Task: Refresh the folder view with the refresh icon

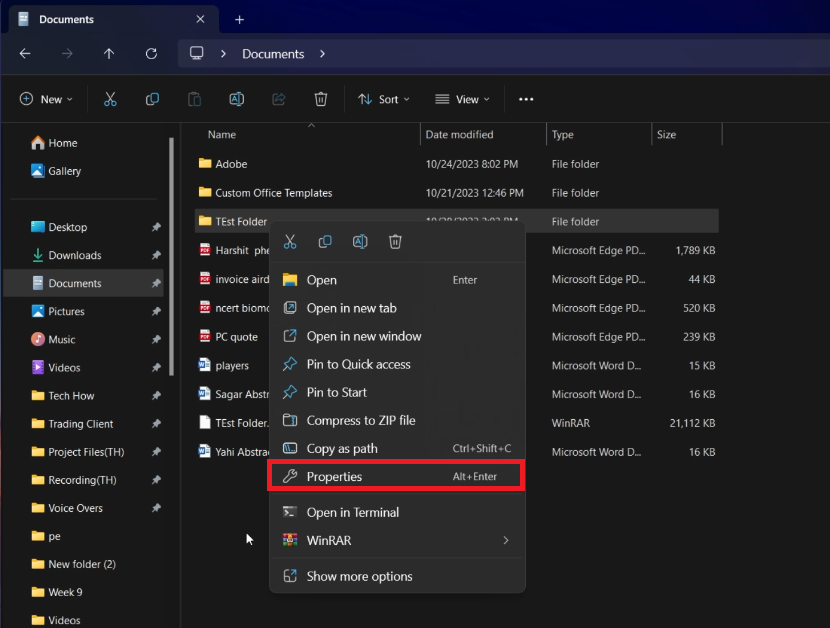Action: tap(151, 54)
